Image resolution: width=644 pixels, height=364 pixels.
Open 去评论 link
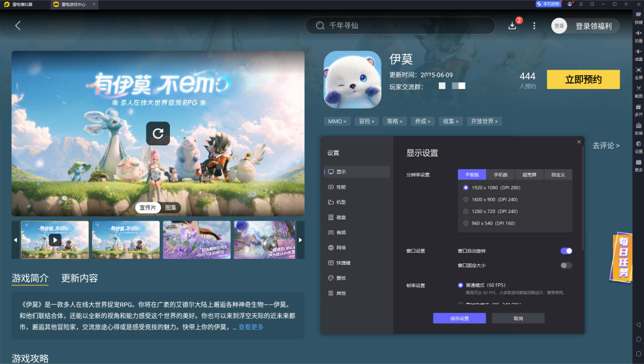coord(606,145)
